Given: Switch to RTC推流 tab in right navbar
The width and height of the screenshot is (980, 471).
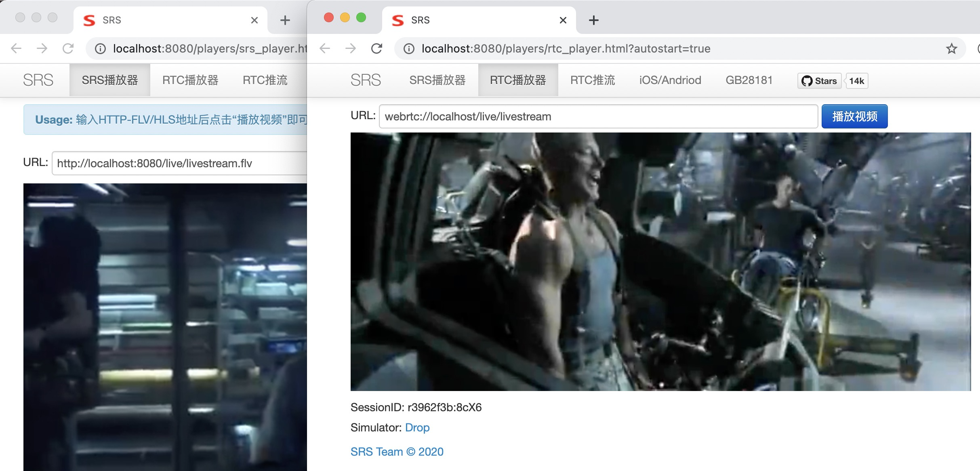Looking at the screenshot, I should (592, 80).
